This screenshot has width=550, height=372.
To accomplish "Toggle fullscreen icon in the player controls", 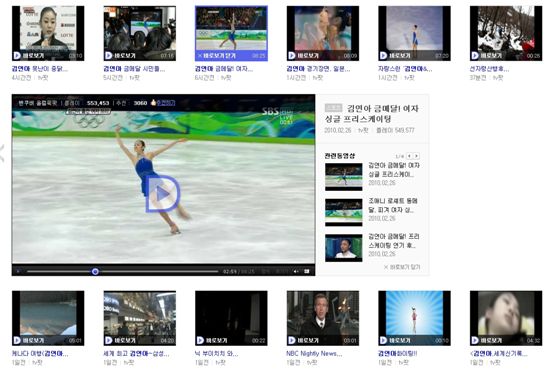I will [307, 271].
